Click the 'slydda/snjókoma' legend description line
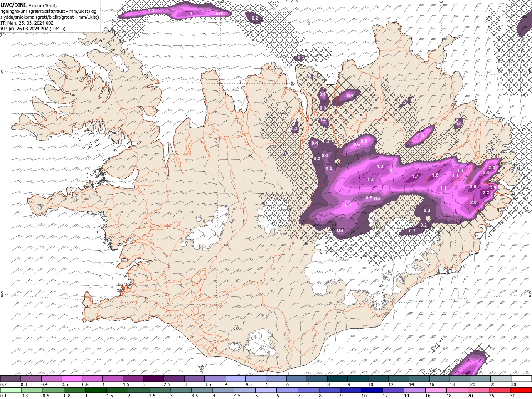The width and height of the screenshot is (532, 399). pyautogui.click(x=49, y=17)
